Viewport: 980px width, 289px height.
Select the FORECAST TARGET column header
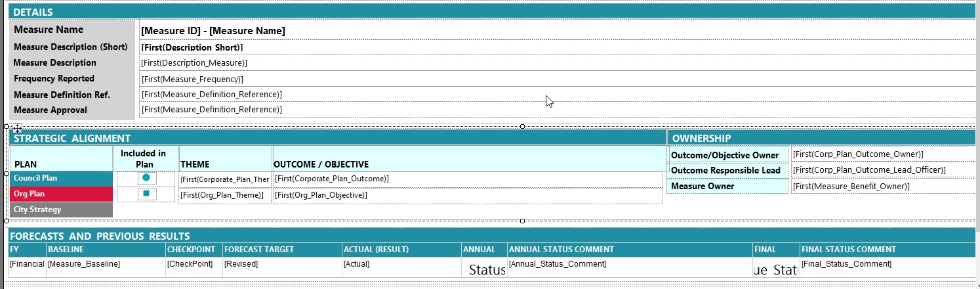click(282, 250)
